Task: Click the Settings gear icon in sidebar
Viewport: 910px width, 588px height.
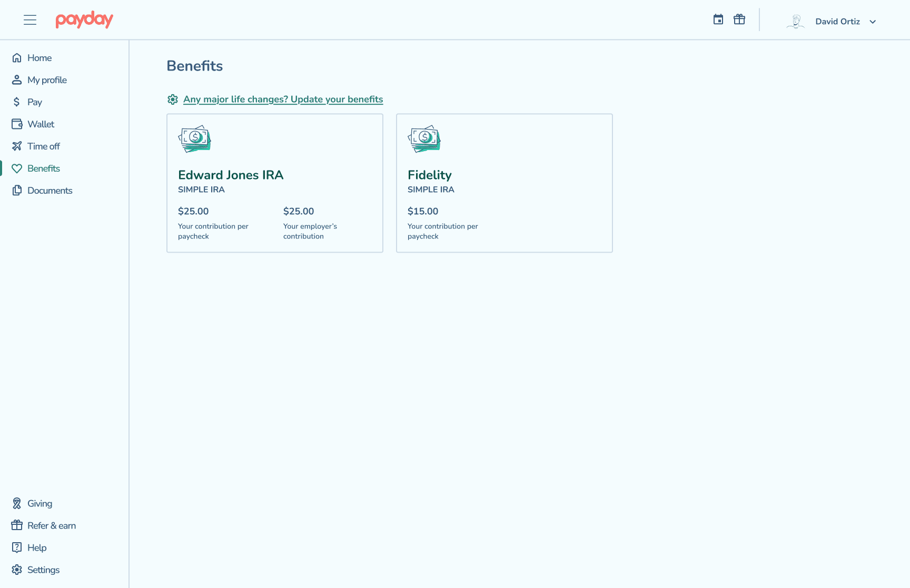Action: pos(17,570)
